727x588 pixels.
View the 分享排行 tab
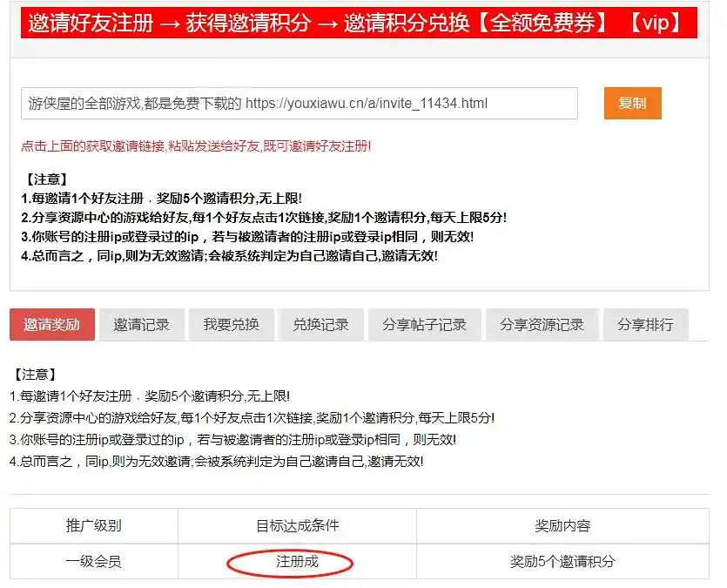click(644, 325)
